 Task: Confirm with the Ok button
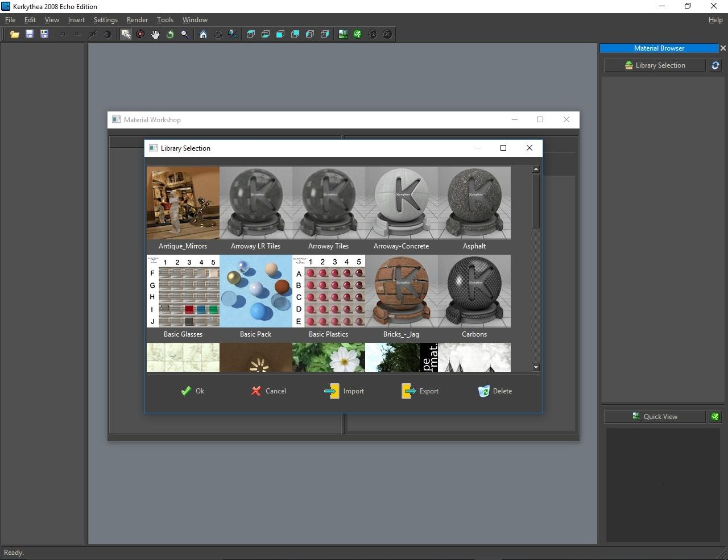pos(193,391)
